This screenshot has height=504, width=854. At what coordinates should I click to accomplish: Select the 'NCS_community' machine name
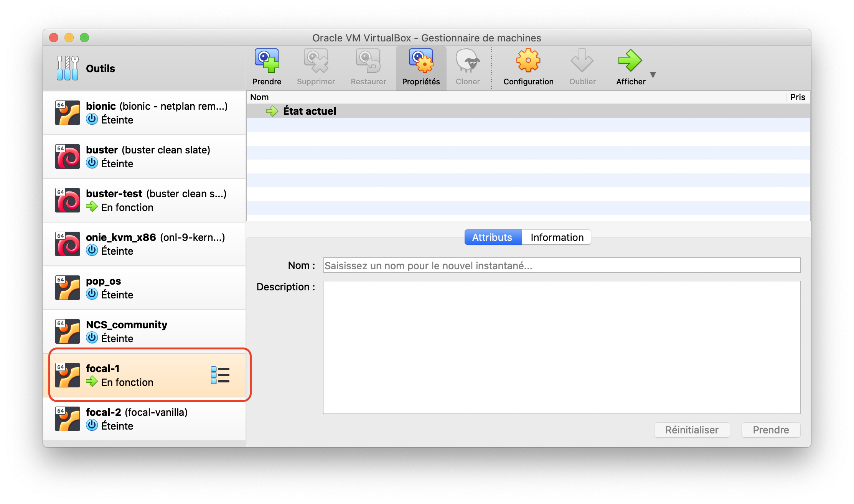coord(127,325)
